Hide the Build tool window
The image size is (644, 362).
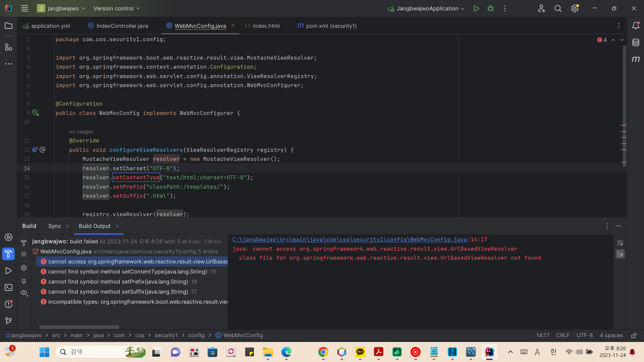click(618, 226)
